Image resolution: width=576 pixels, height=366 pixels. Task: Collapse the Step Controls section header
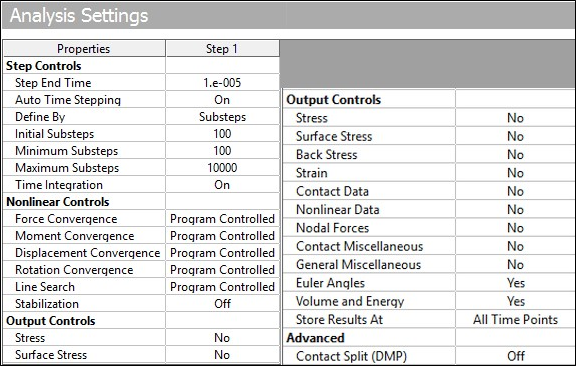[44, 66]
